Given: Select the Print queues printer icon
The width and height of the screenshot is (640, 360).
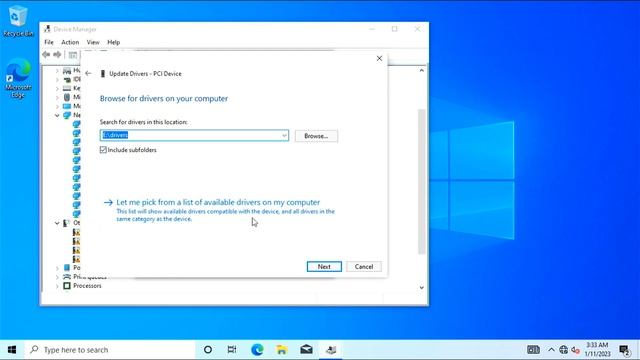Looking at the screenshot, I should (x=67, y=277).
